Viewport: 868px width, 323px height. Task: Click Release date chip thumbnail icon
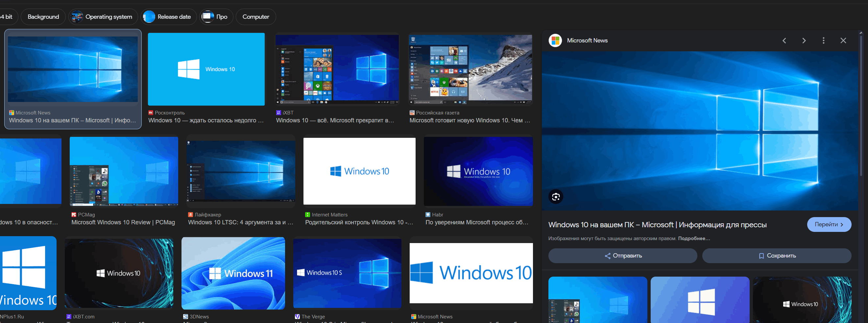click(149, 16)
